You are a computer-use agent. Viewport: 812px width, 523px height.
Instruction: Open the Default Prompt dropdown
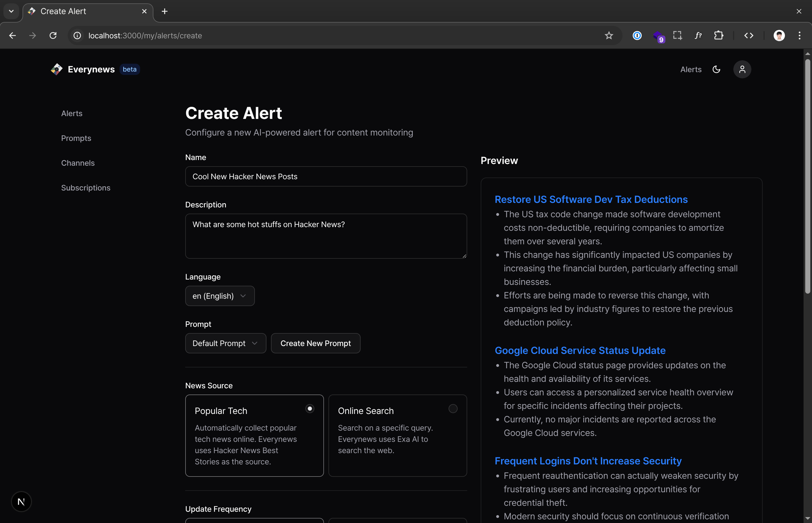(x=225, y=343)
